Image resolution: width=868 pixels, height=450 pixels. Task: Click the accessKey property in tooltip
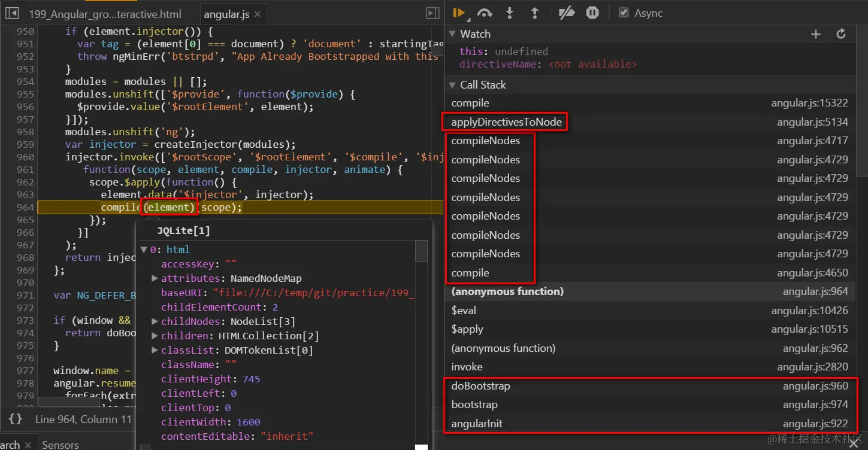[x=199, y=264]
